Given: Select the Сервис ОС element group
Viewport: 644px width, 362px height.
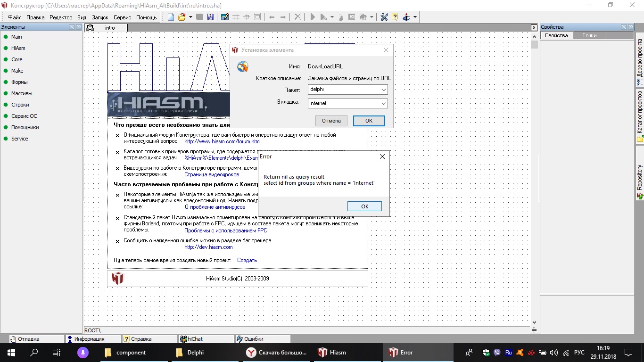Looking at the screenshot, I should click(x=24, y=116).
